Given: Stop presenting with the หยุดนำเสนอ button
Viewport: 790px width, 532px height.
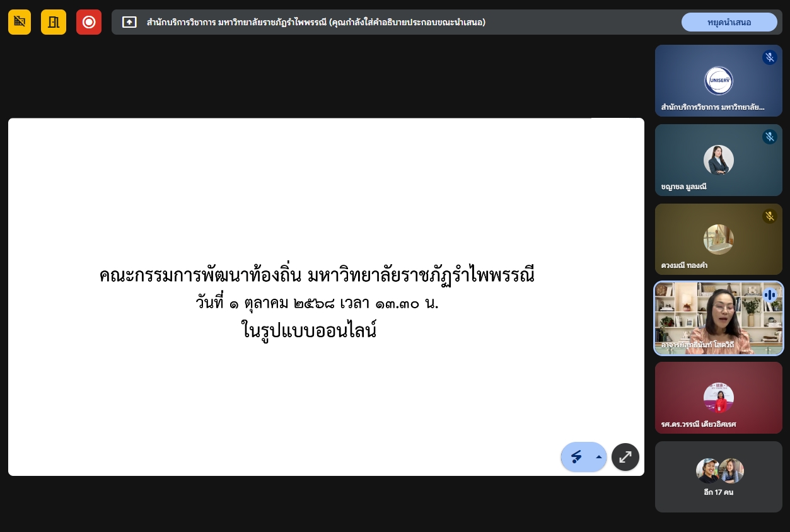Looking at the screenshot, I should (x=729, y=22).
